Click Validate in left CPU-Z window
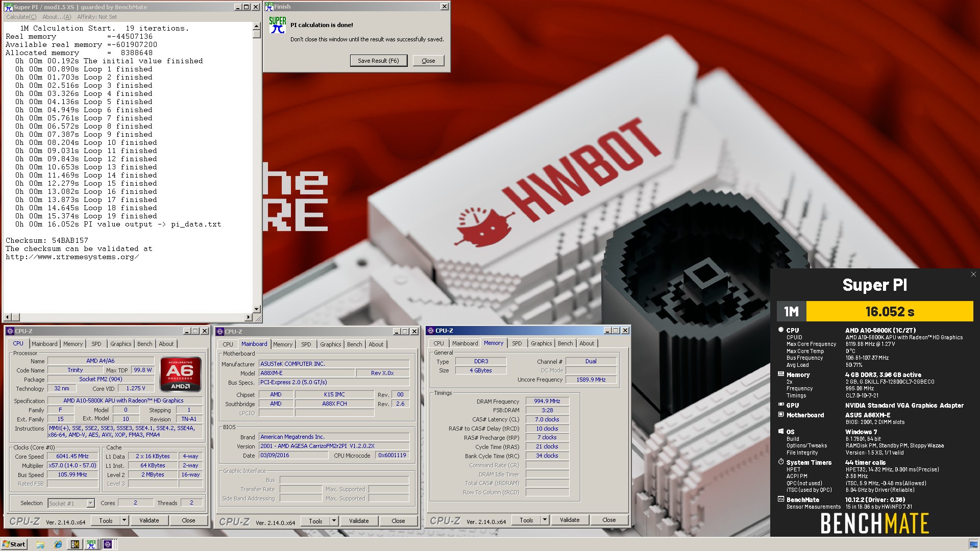 click(149, 520)
